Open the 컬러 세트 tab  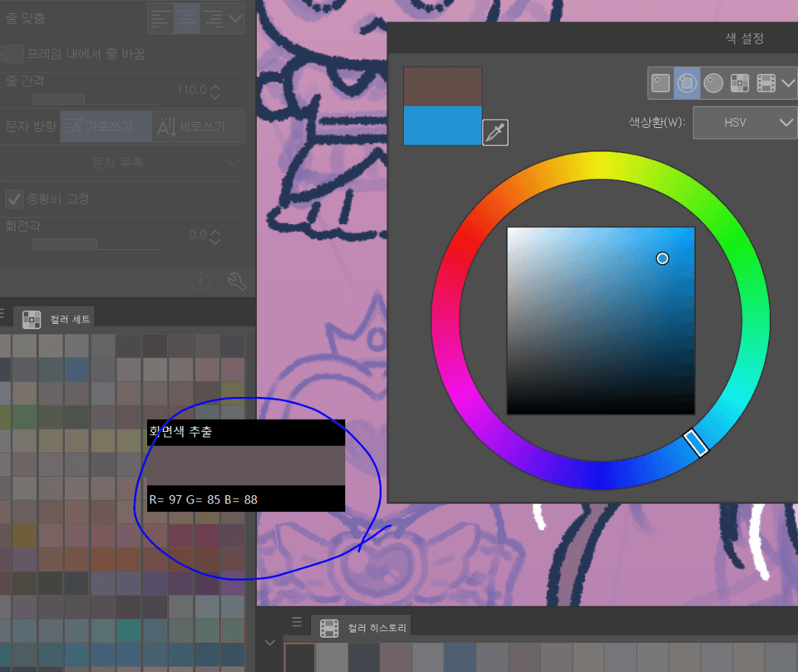[53, 319]
